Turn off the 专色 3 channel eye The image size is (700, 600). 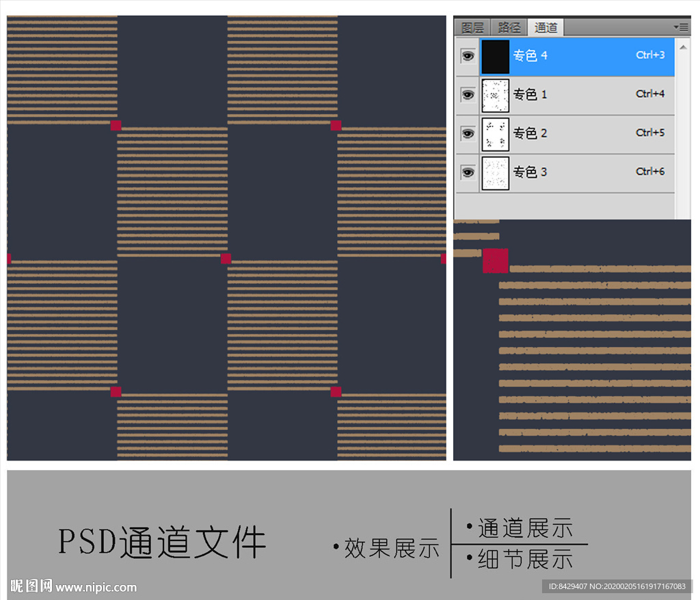tap(468, 173)
